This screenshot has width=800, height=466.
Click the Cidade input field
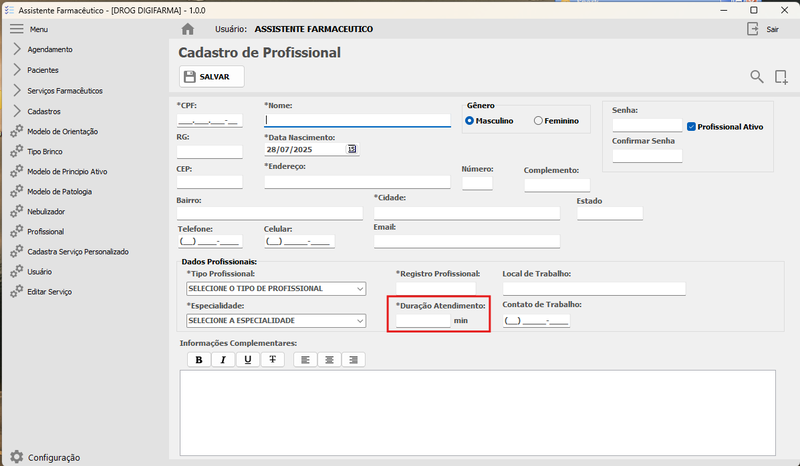tap(467, 213)
